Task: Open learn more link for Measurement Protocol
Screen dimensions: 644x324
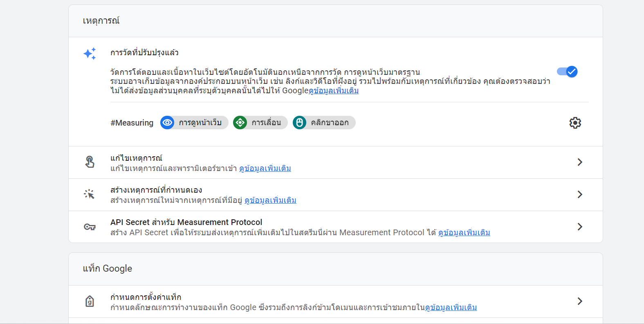Action: (x=464, y=233)
